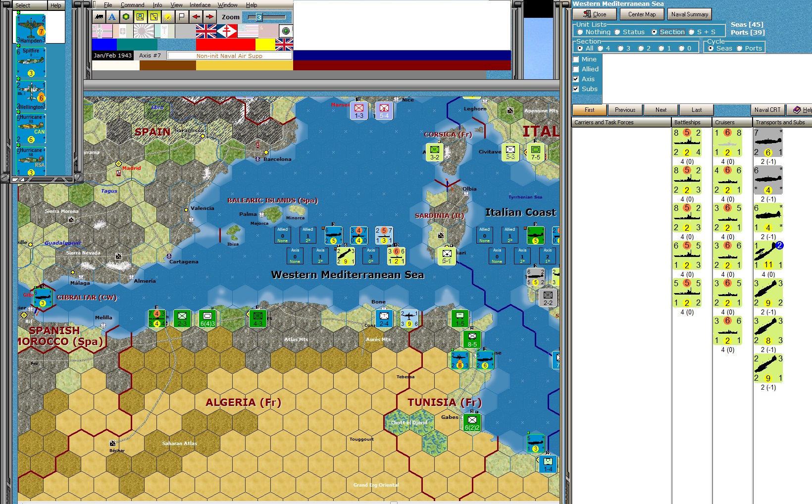This screenshot has width=812, height=504.
Task: Click the Non-init Naval Air Supp phase field
Action: pyautogui.click(x=229, y=56)
